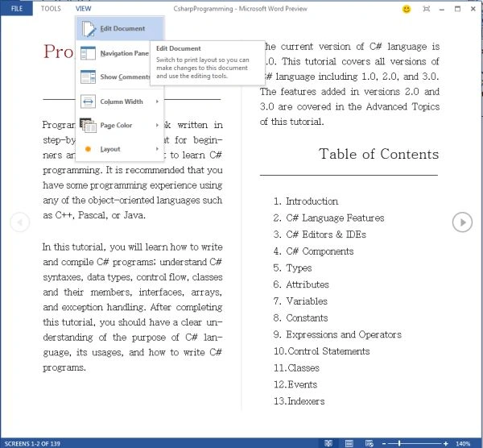This screenshot has height=448, width=483.
Task: Click 'Classes' contents entry
Action: [303, 368]
